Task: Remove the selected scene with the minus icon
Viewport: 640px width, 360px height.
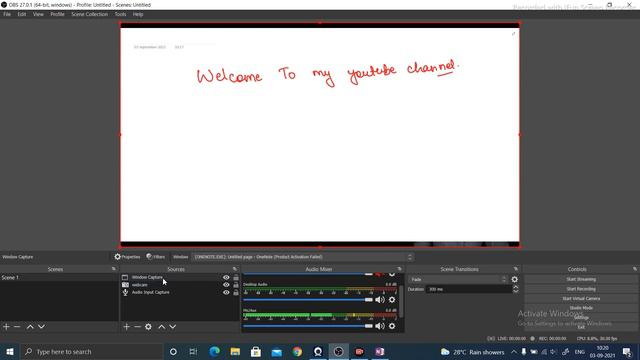Action: (17, 327)
